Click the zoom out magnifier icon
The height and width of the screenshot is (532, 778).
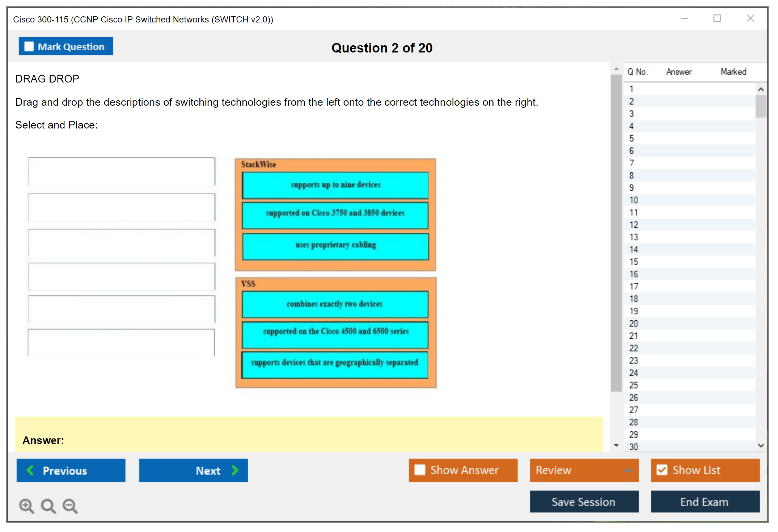(x=70, y=506)
